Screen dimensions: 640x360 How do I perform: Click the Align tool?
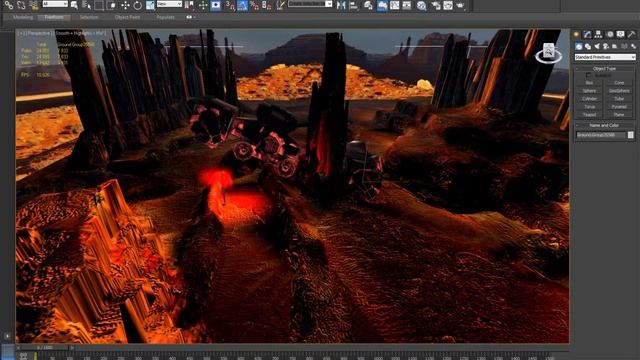click(353, 5)
